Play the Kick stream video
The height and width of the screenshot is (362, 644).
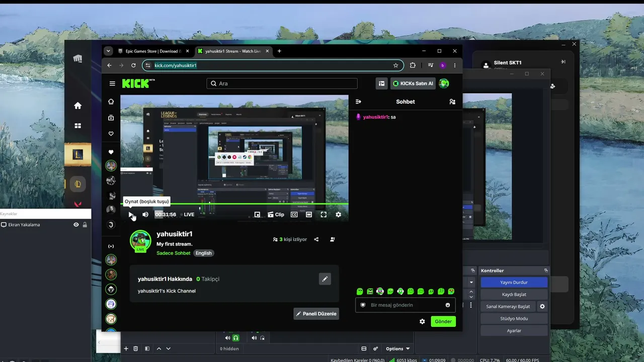pyautogui.click(x=131, y=215)
